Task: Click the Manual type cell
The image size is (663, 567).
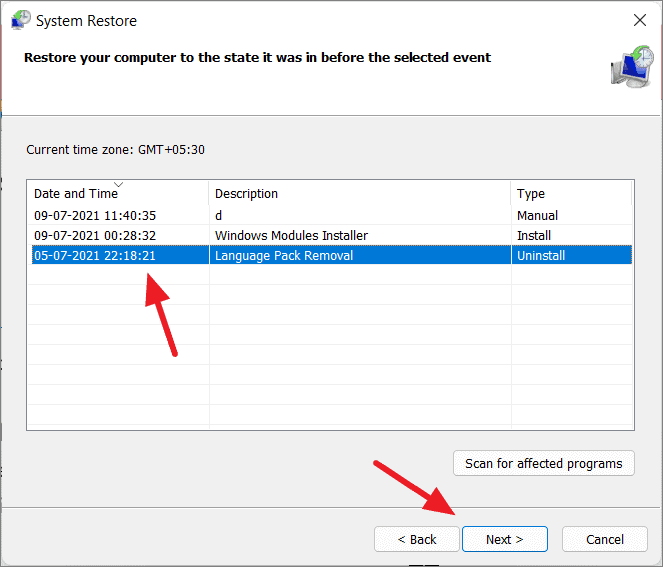Action: (x=537, y=216)
